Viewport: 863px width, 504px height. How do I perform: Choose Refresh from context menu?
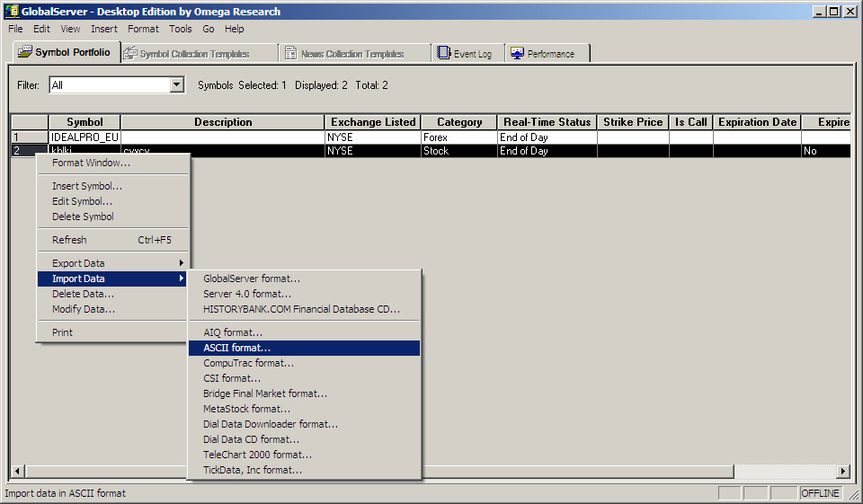pyautogui.click(x=113, y=240)
